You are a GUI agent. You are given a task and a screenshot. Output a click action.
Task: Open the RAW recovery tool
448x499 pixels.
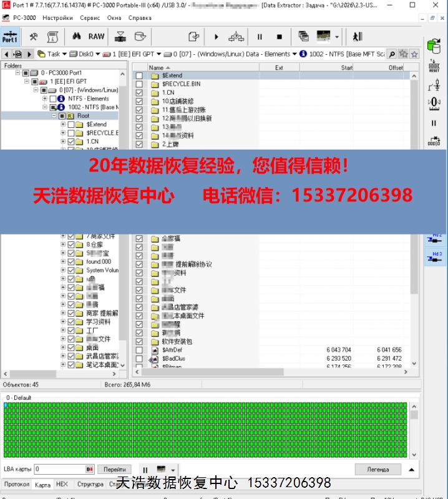click(96, 37)
